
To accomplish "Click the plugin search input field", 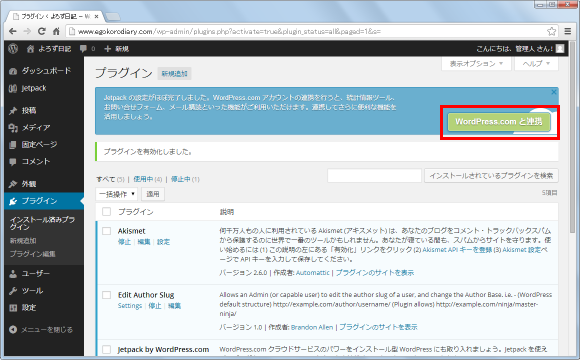I will click(x=374, y=176).
